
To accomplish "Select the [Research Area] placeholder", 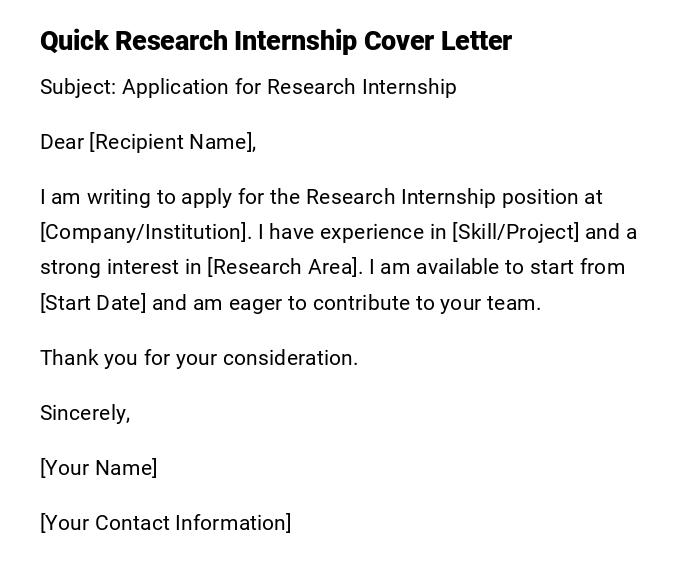I will point(283,267).
